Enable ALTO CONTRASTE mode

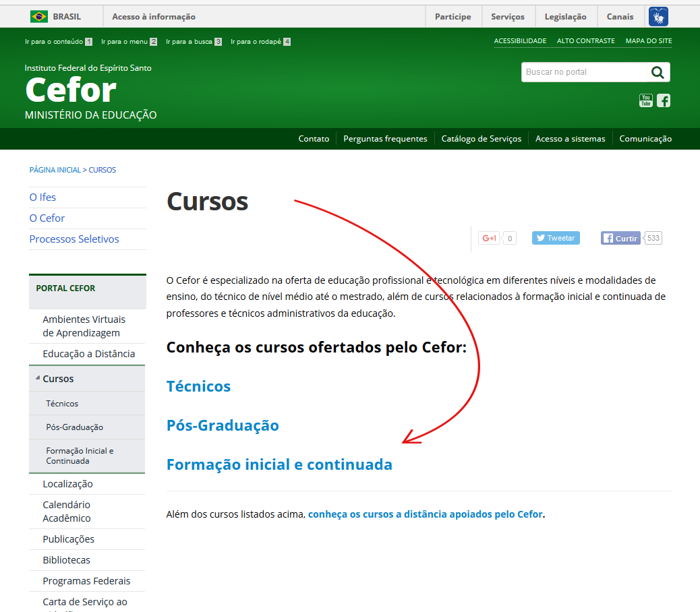586,40
